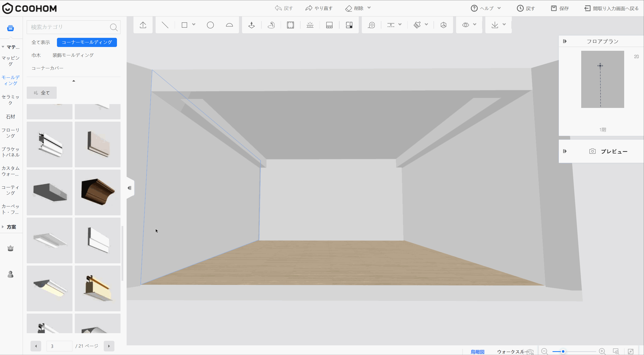Open dropdown arrow next to rectangle tool
The width and height of the screenshot is (644, 355).
coord(194,24)
